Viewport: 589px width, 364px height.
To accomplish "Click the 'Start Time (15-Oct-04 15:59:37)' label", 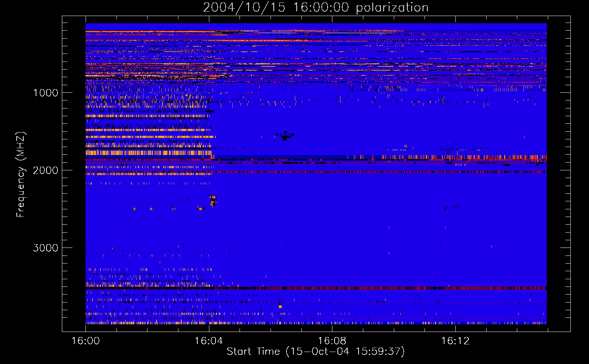I will 316,352.
